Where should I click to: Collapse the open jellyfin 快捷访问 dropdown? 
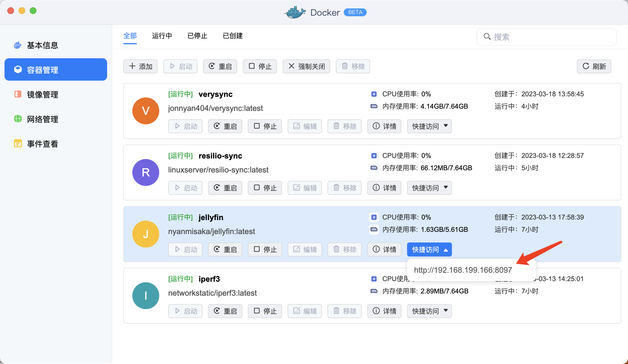(x=430, y=249)
